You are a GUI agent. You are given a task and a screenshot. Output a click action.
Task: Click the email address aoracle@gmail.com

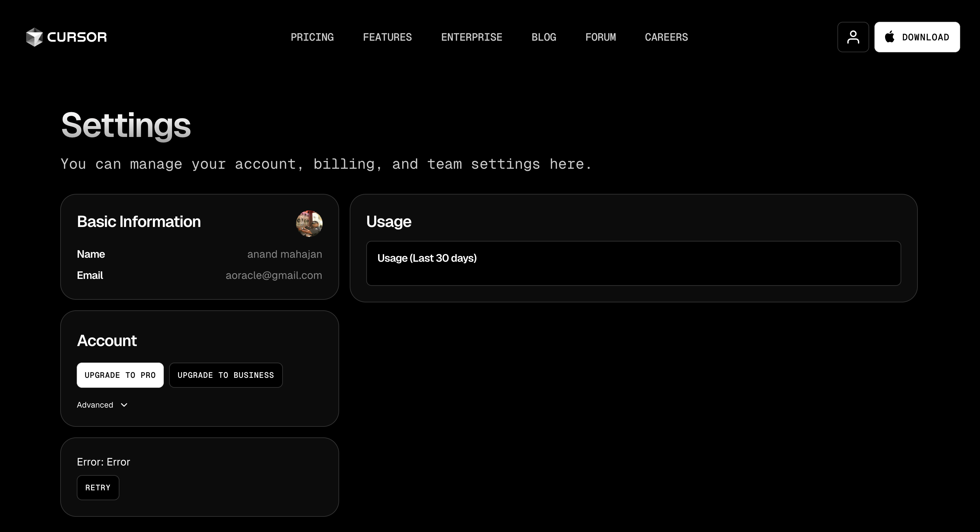(274, 275)
